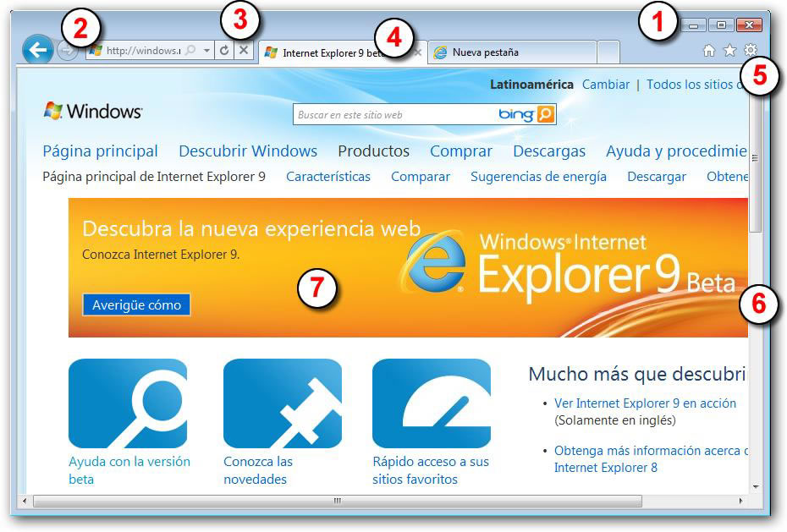This screenshot has width=787, height=532.
Task: Open 'Ayuda y procedimientos' navigation item
Action: pyautogui.click(x=677, y=151)
